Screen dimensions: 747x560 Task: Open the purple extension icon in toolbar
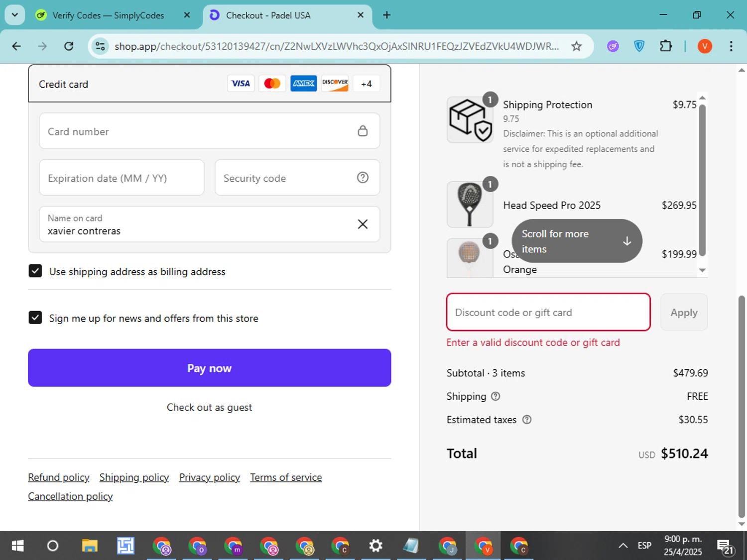(x=613, y=46)
